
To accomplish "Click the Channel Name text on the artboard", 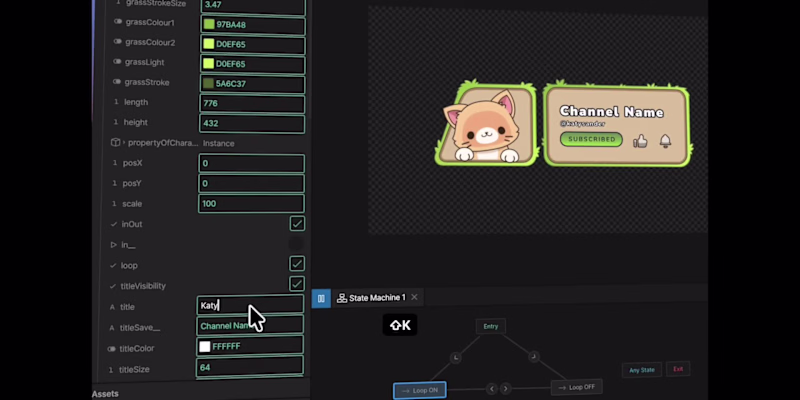I will tap(611, 111).
